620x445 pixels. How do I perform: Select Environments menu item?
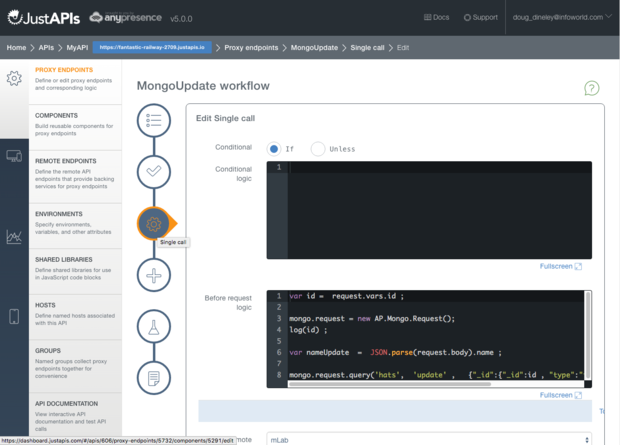75,226
